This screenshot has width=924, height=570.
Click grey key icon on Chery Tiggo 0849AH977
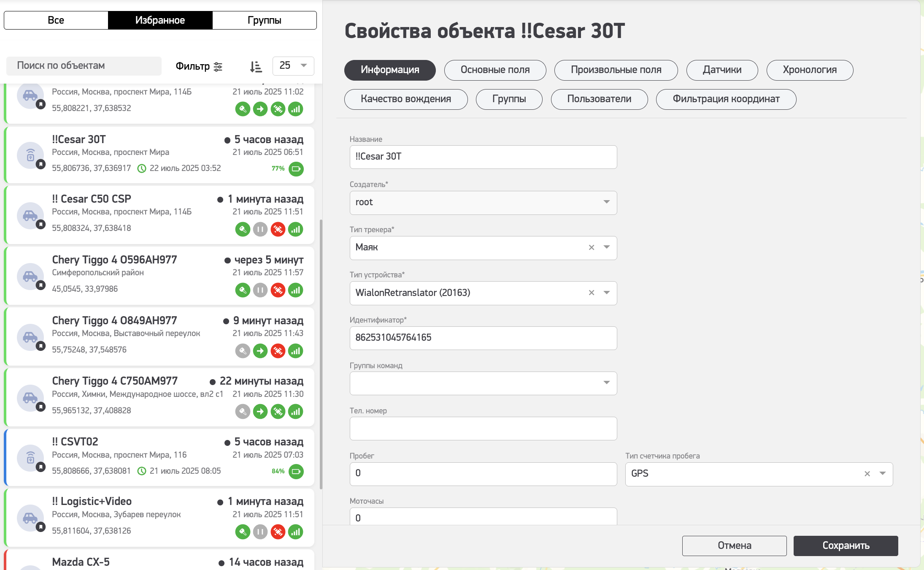[x=243, y=351]
